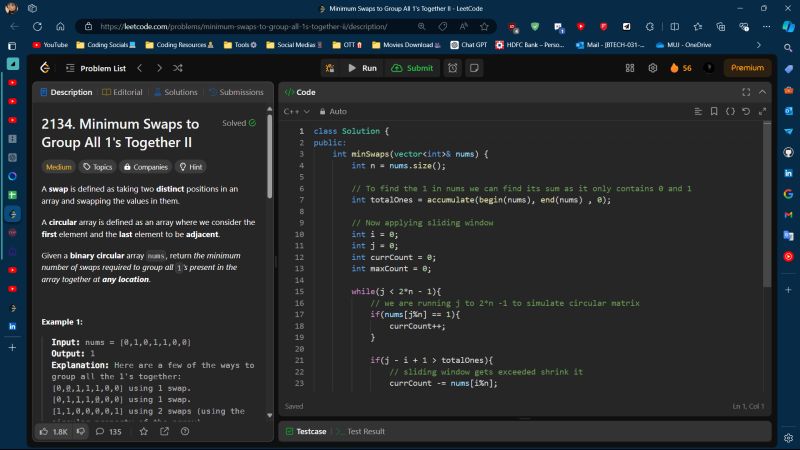Share the problem via share icon
The width and height of the screenshot is (800, 450).
point(164,432)
